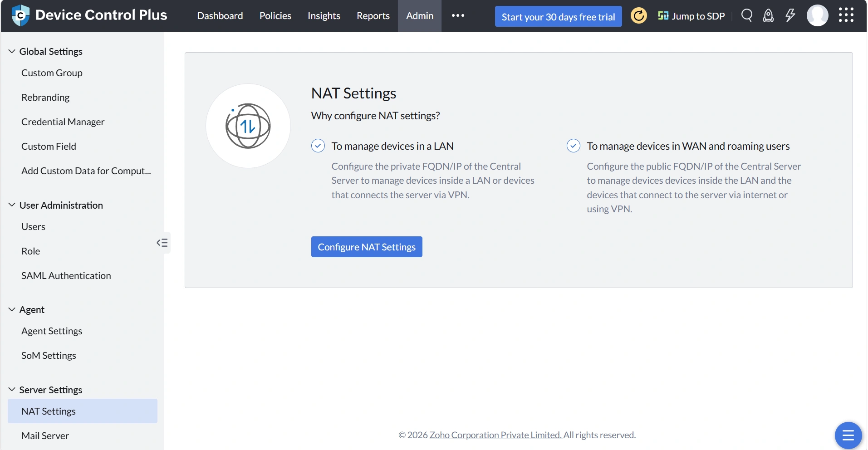Collapse the sidebar with toggle icon
The image size is (868, 450).
point(162,243)
